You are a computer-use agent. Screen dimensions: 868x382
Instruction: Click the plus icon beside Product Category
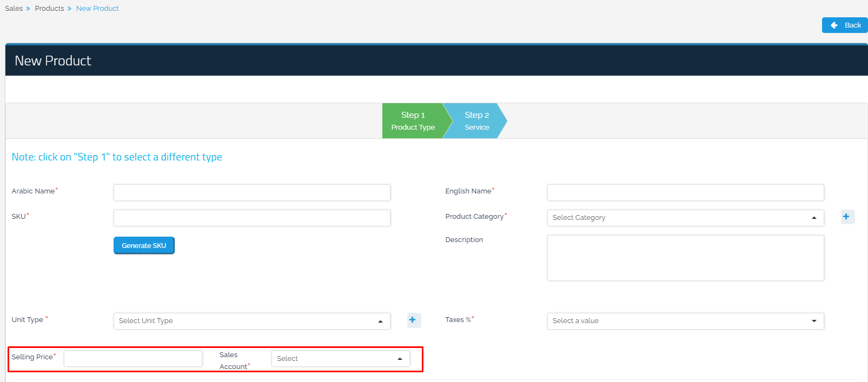pyautogui.click(x=847, y=217)
